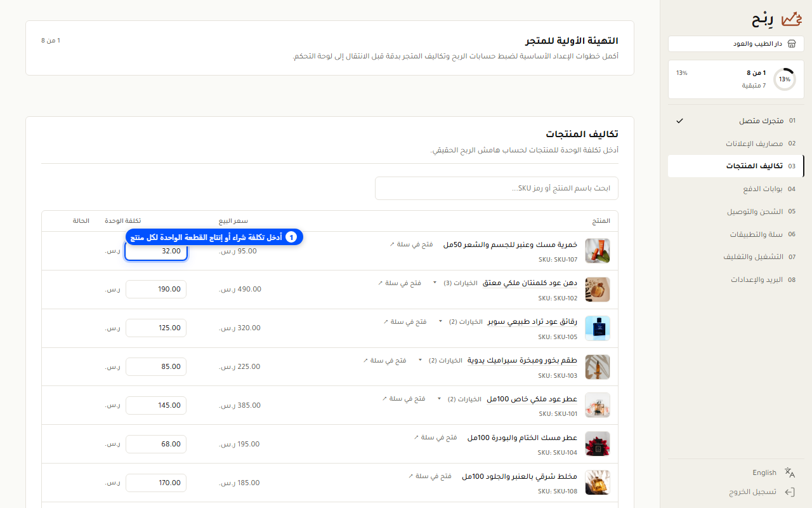Expand options for طقم بخور ومبخرة سيراميك
The width and height of the screenshot is (812, 508).
[x=440, y=360]
